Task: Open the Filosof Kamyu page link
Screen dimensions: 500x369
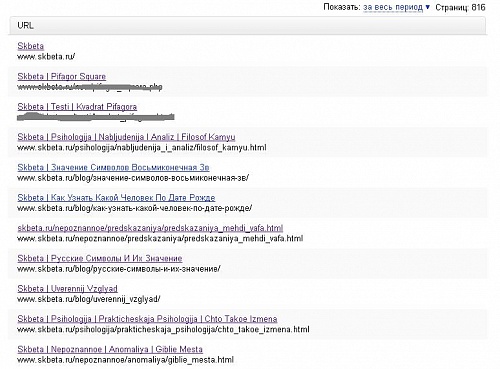Action: [x=126, y=137]
